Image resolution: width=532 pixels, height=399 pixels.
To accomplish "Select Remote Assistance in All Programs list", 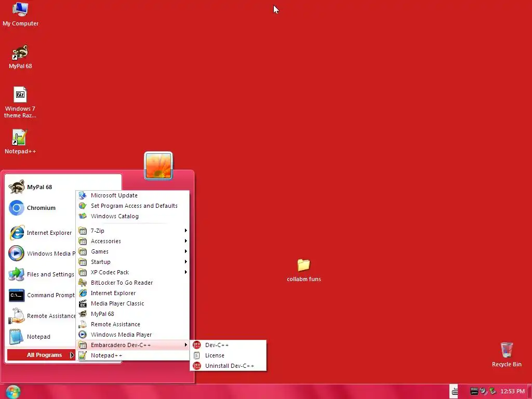I will click(132, 324).
